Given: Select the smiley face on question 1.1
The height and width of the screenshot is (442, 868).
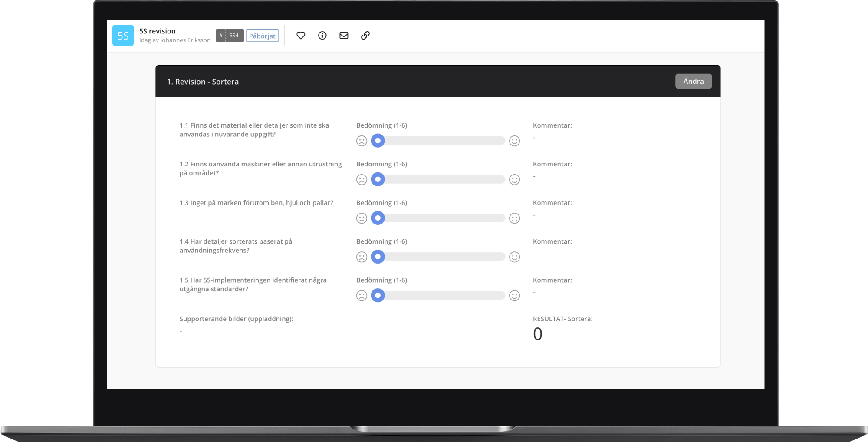Looking at the screenshot, I should (x=514, y=141).
